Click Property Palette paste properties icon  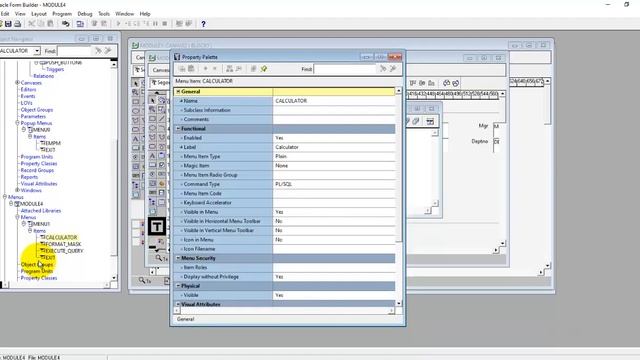click(191, 69)
